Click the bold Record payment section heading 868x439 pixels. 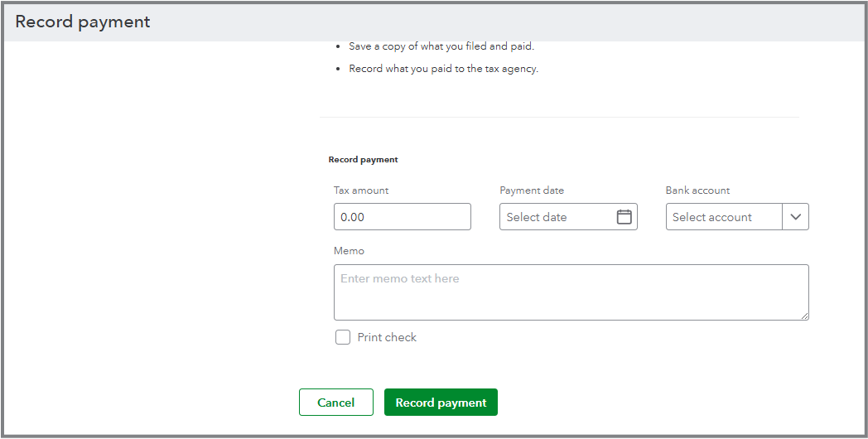(363, 159)
